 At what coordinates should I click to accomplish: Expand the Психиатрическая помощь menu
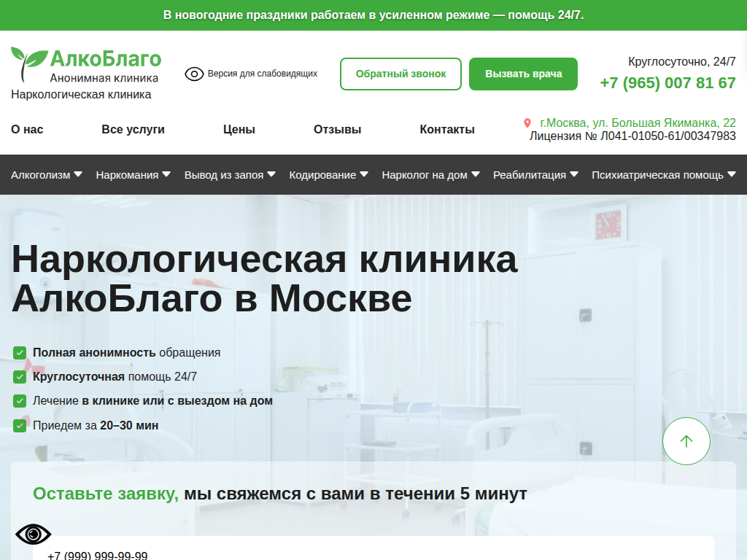[662, 175]
